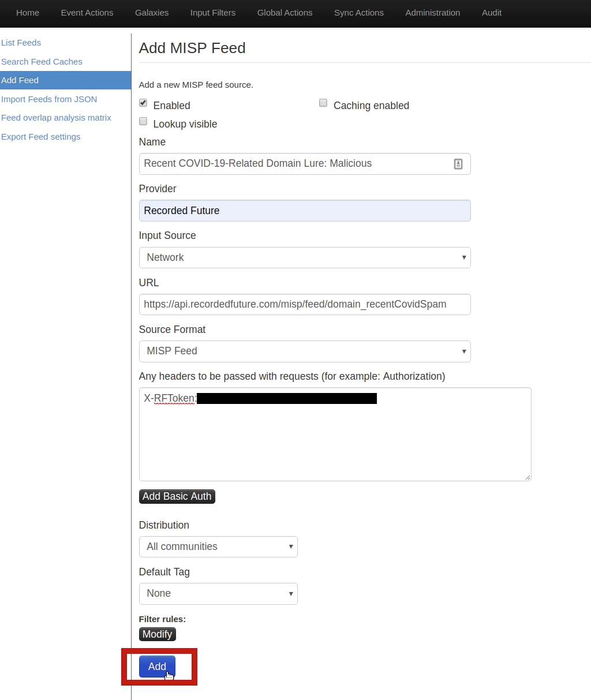Click the autofill icon in Name field
The height and width of the screenshot is (700, 591).
458,164
